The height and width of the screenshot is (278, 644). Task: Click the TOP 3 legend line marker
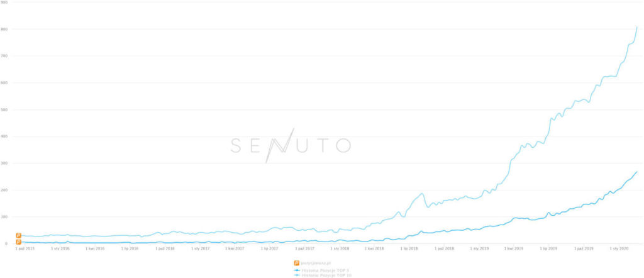pyautogui.click(x=296, y=270)
